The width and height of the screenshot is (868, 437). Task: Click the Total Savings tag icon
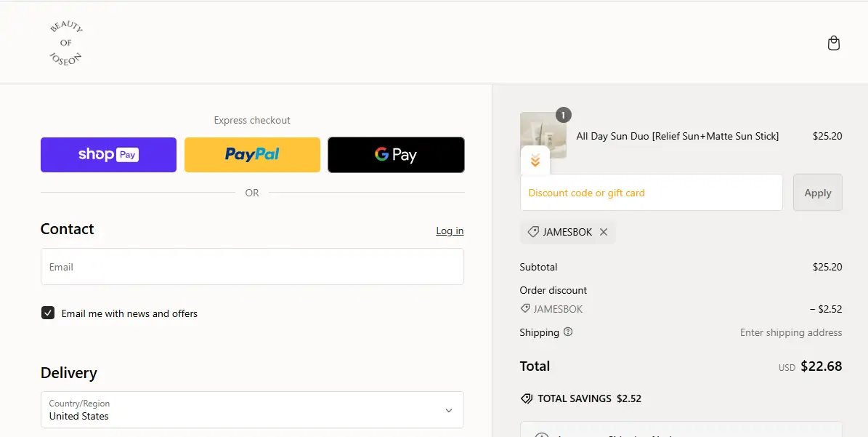coord(527,398)
